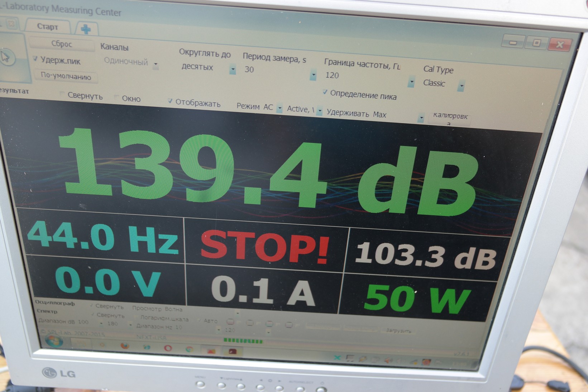Open Opera browser from the taskbar

click(168, 348)
